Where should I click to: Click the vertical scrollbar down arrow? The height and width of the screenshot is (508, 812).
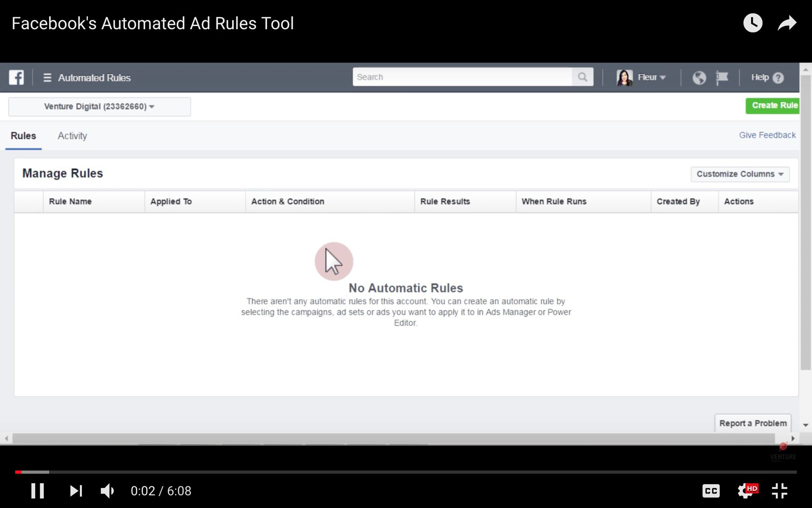pyautogui.click(x=806, y=425)
